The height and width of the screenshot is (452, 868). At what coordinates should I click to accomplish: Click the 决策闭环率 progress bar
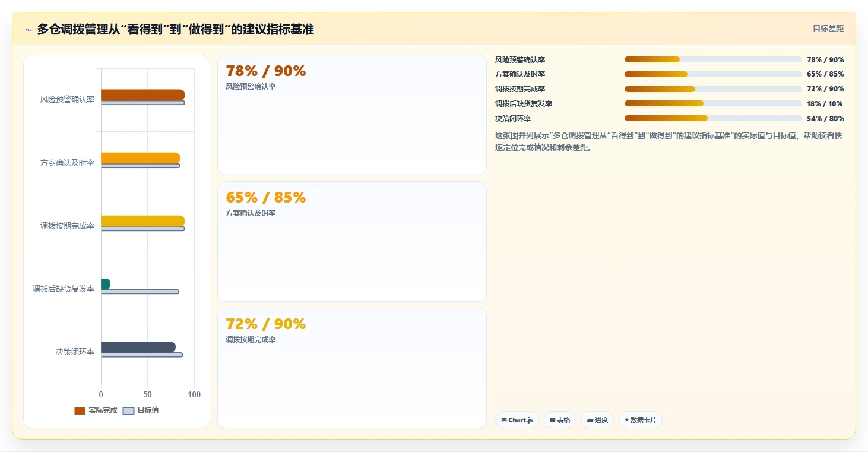[x=713, y=118]
